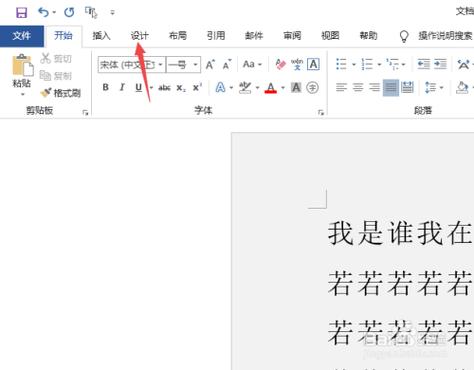Apply multilevel list

392,64
